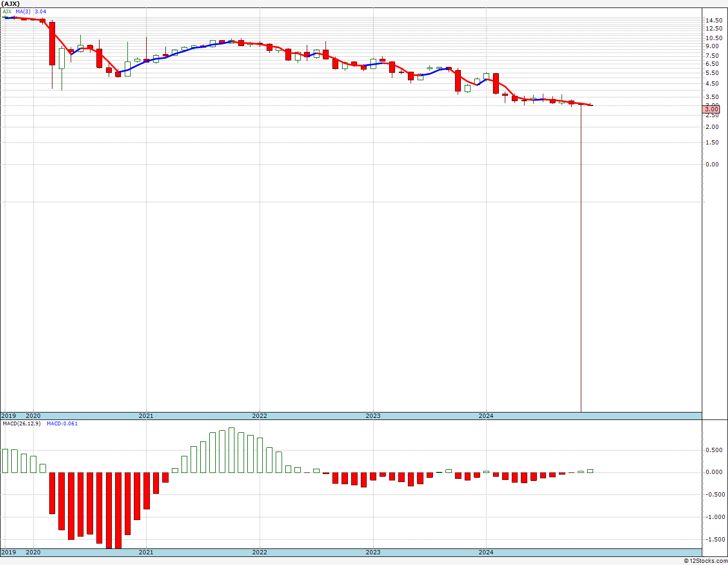Click the 2.00 price axis label
728x565 pixels.
(x=712, y=127)
